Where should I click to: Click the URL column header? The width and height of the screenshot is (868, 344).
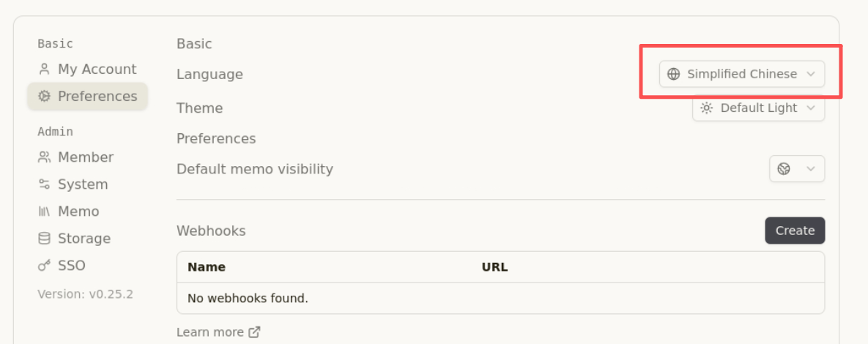pyautogui.click(x=494, y=267)
